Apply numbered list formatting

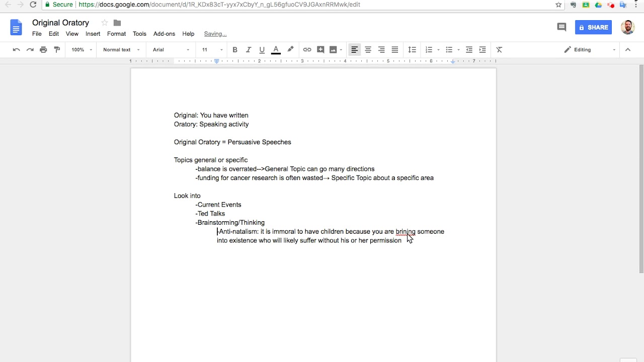point(429,50)
